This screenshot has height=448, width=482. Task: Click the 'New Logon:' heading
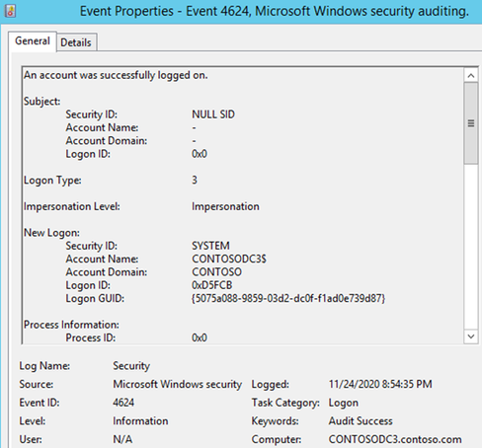click(51, 233)
